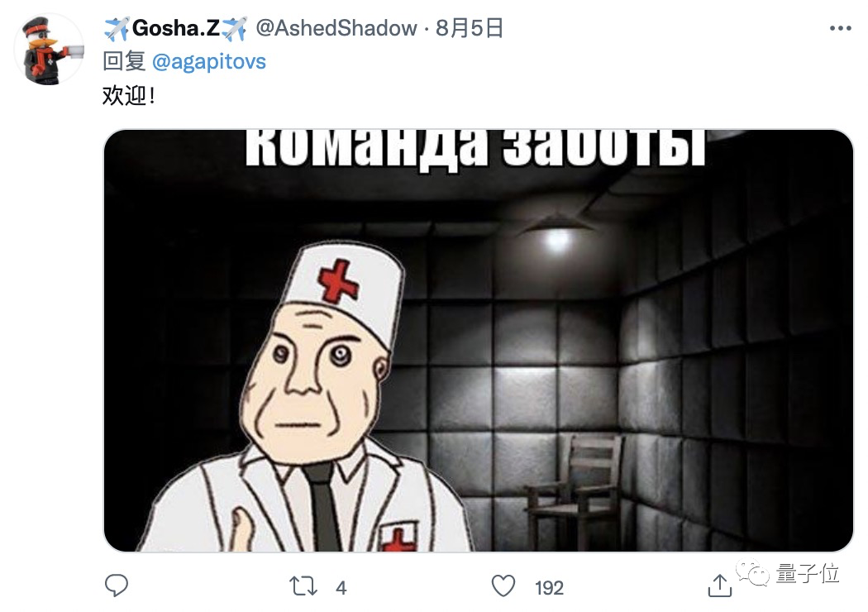Open the Gosha.Z profile avatar
The image size is (868, 612).
tap(49, 50)
